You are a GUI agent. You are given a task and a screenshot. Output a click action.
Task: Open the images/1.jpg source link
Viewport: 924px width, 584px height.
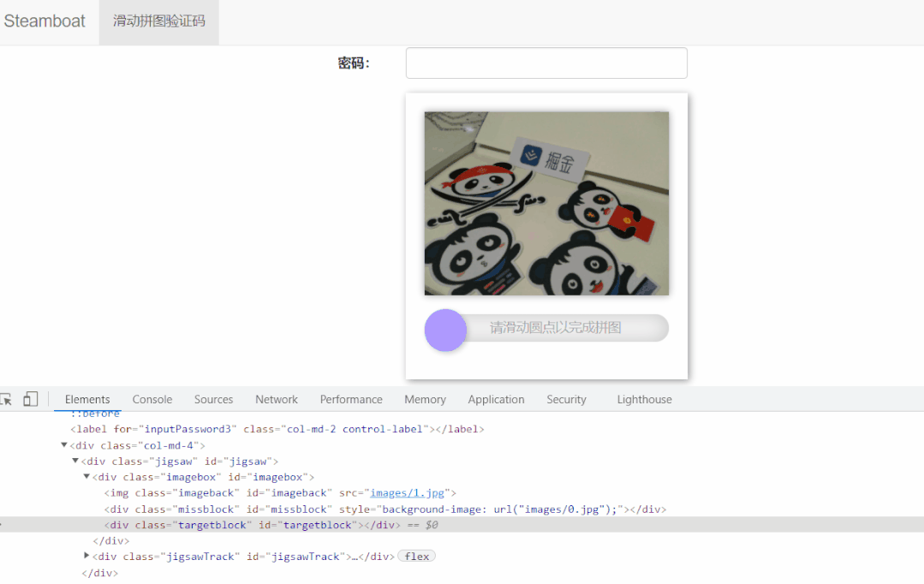408,492
